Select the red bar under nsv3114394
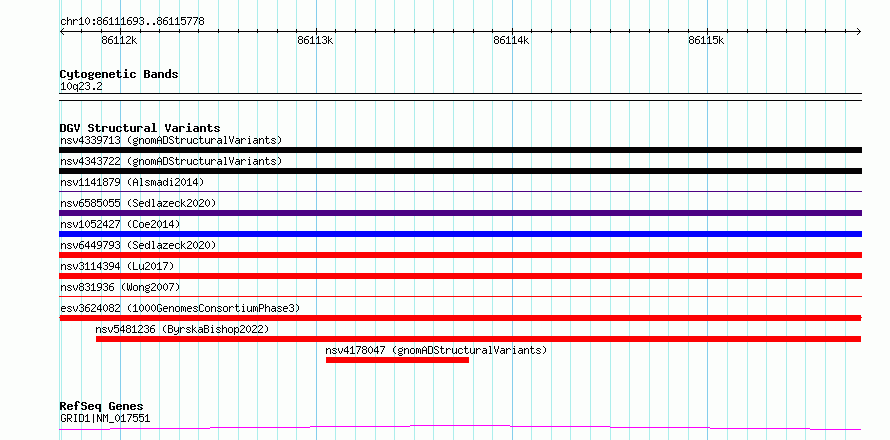 (x=460, y=276)
